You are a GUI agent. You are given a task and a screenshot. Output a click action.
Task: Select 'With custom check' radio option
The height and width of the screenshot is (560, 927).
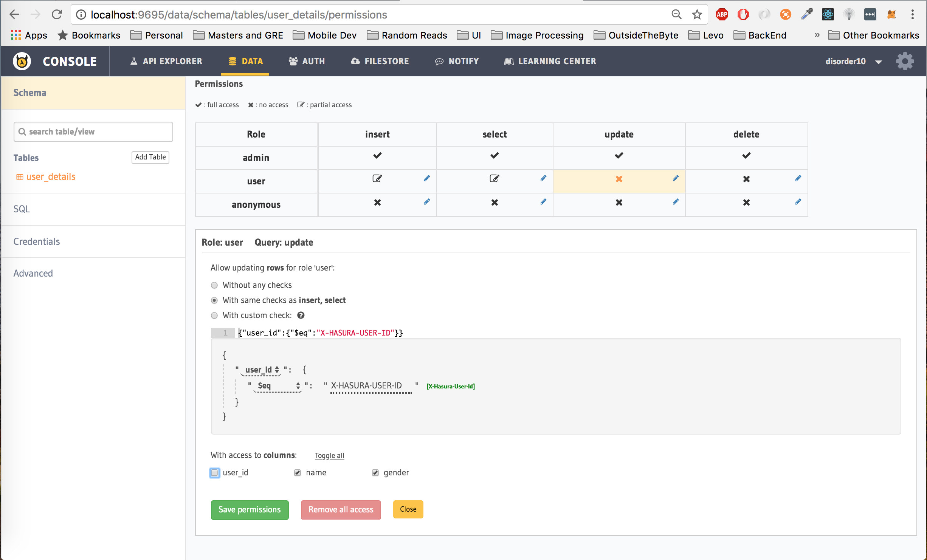(x=214, y=316)
